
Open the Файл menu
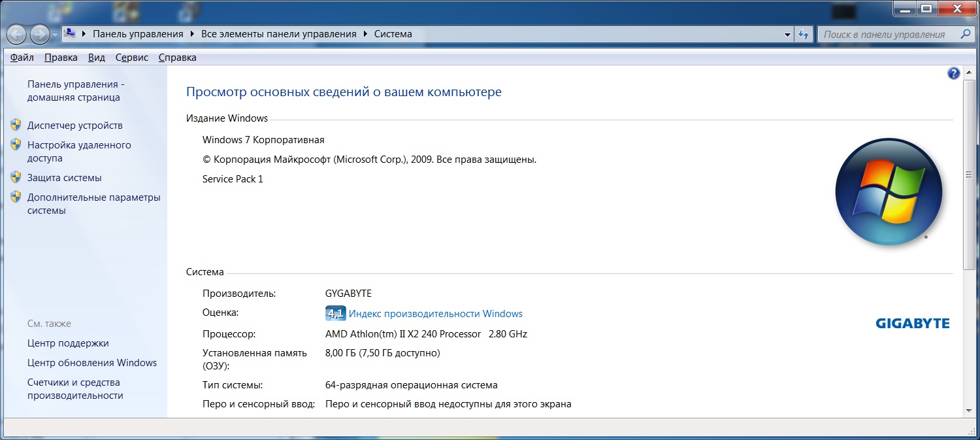click(22, 58)
